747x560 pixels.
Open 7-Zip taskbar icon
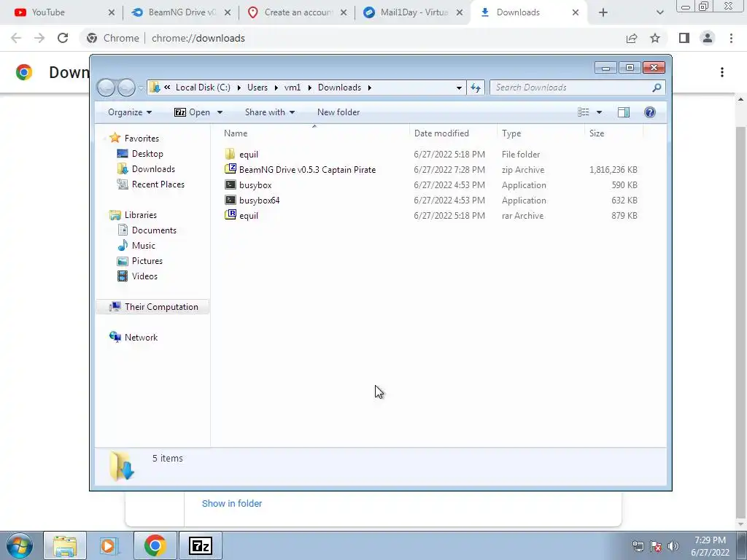click(200, 545)
